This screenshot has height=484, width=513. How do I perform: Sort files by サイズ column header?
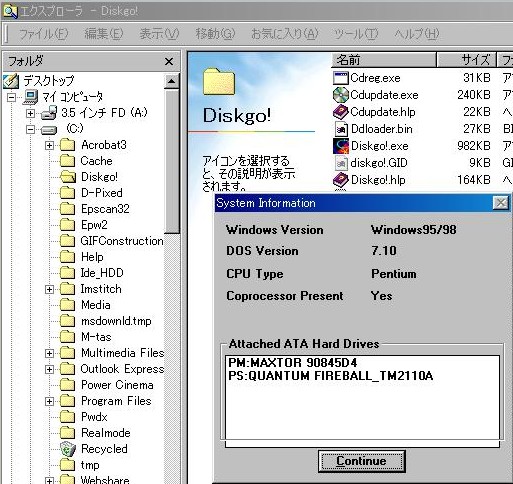tap(466, 60)
